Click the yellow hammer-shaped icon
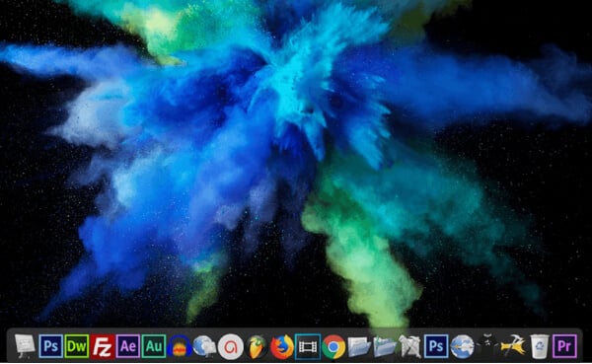Screen dimensions: 592x364 [513, 345]
